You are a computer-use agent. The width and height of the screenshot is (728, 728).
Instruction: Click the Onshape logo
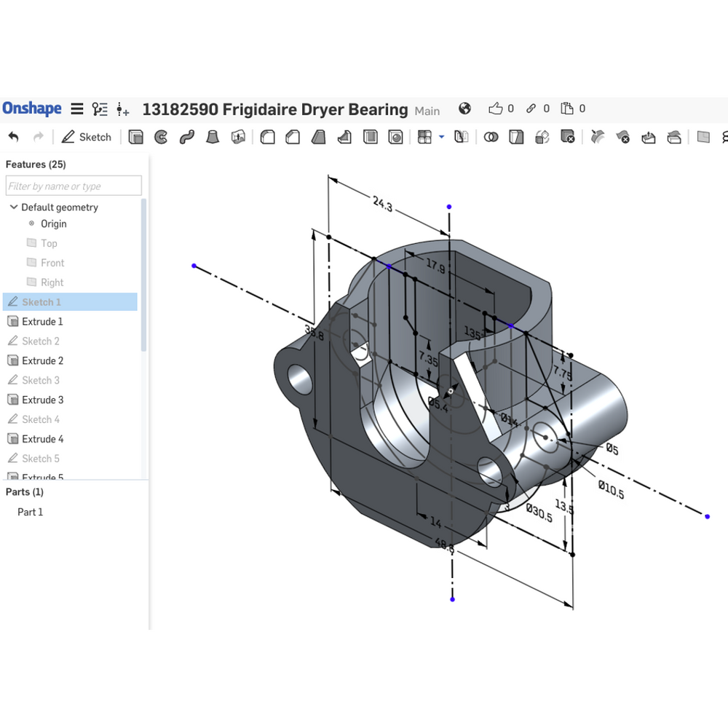click(x=31, y=108)
